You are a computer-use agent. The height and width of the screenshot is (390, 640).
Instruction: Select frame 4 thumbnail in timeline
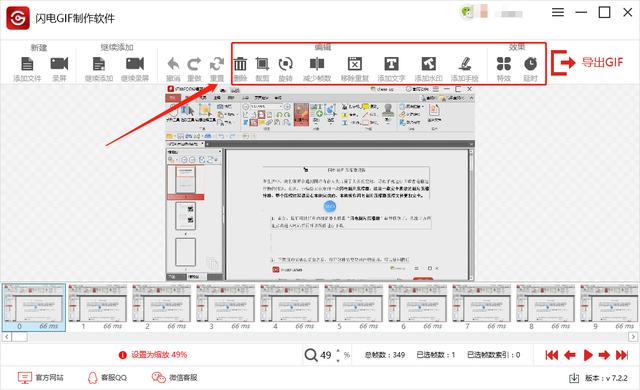tap(290, 307)
